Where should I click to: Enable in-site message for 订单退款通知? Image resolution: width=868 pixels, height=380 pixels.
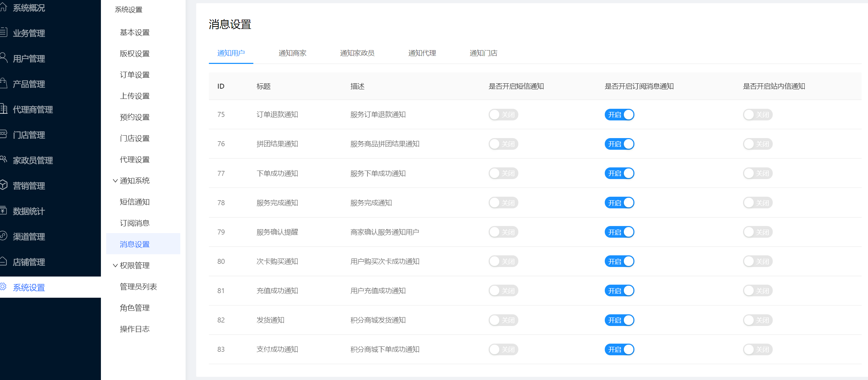[758, 115]
